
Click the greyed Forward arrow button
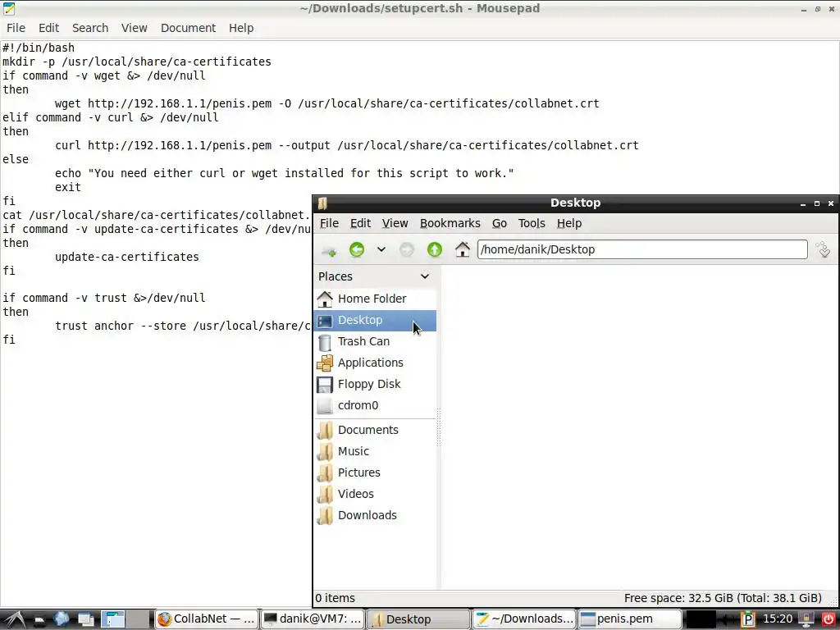(407, 249)
